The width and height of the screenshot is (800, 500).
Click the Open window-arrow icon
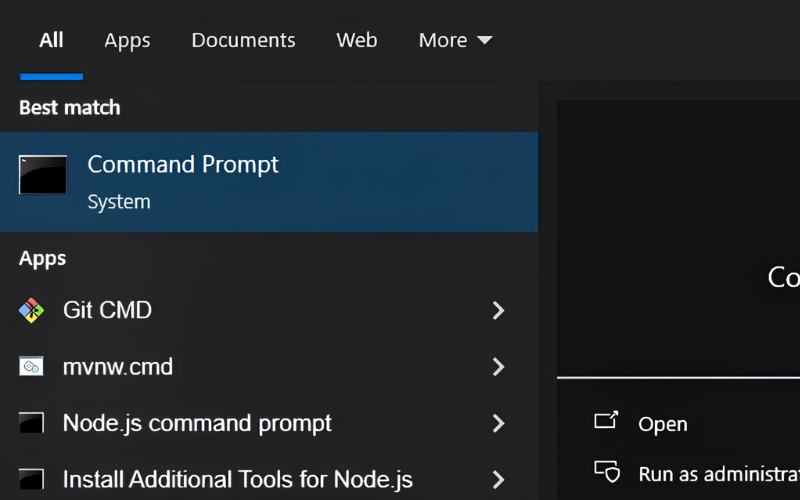606,420
